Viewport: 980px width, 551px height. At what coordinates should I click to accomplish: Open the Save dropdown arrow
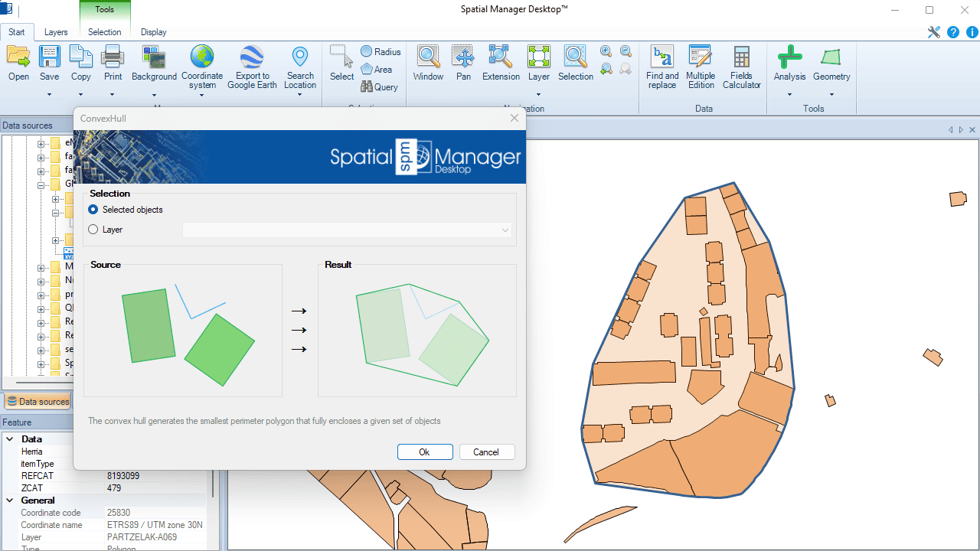[49, 95]
